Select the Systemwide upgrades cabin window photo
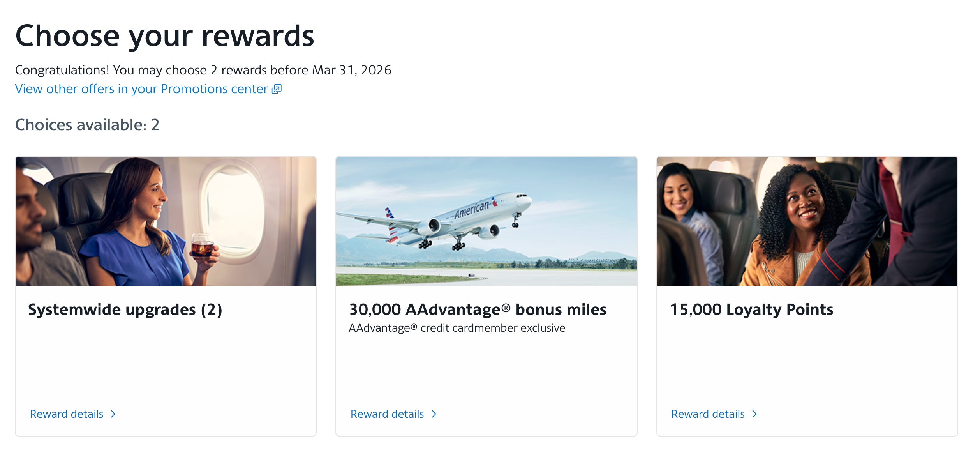Screen dimensions: 980x449 point(166,221)
